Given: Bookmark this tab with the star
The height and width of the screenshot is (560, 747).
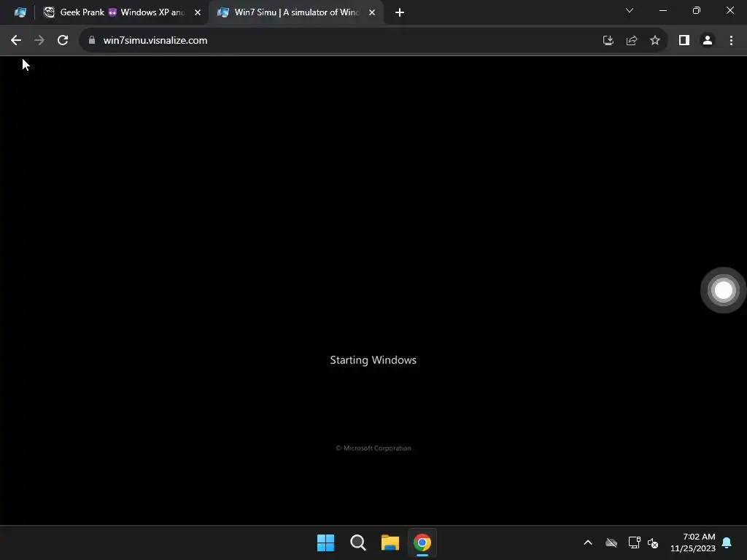Looking at the screenshot, I should click(655, 41).
